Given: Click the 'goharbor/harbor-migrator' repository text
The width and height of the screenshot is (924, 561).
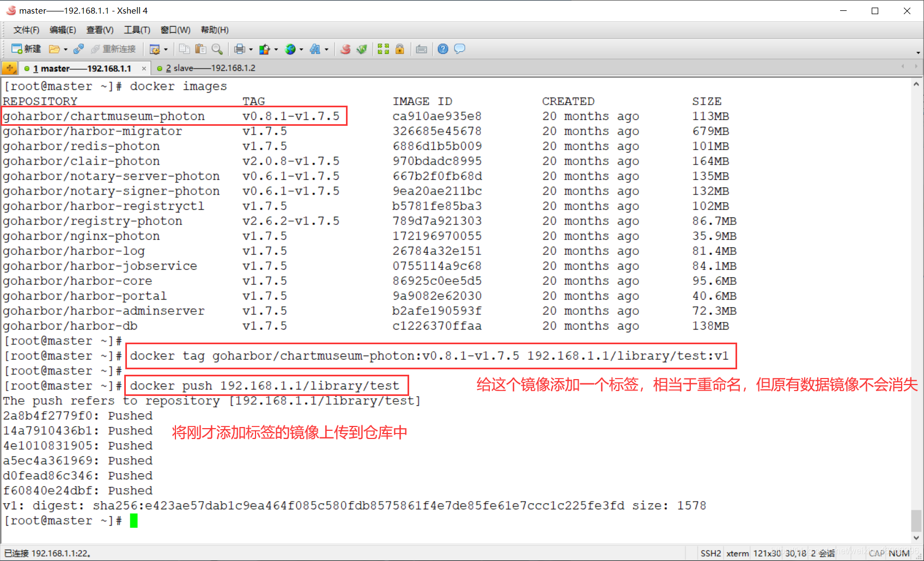Looking at the screenshot, I should (93, 131).
